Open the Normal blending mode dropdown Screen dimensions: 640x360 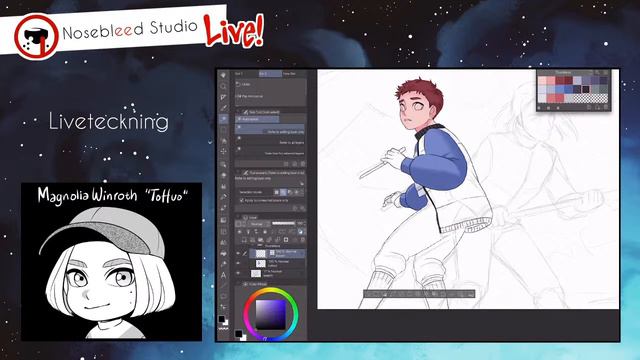(259, 224)
